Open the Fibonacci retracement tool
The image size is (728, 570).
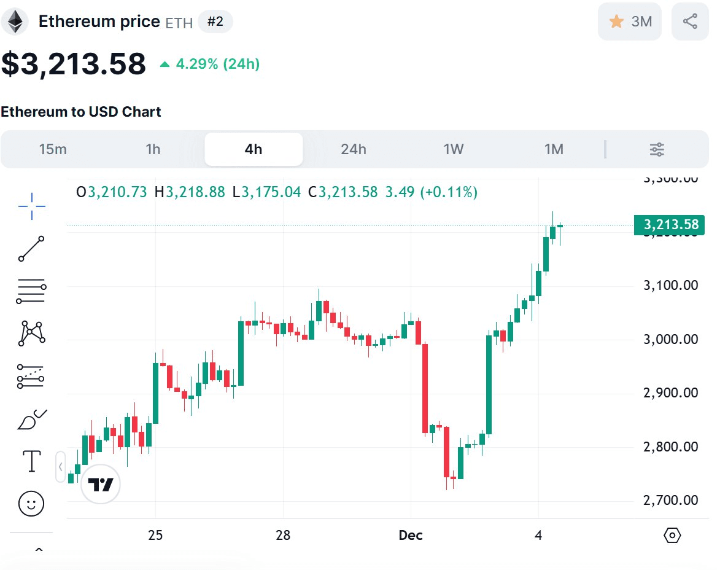pyautogui.click(x=31, y=291)
